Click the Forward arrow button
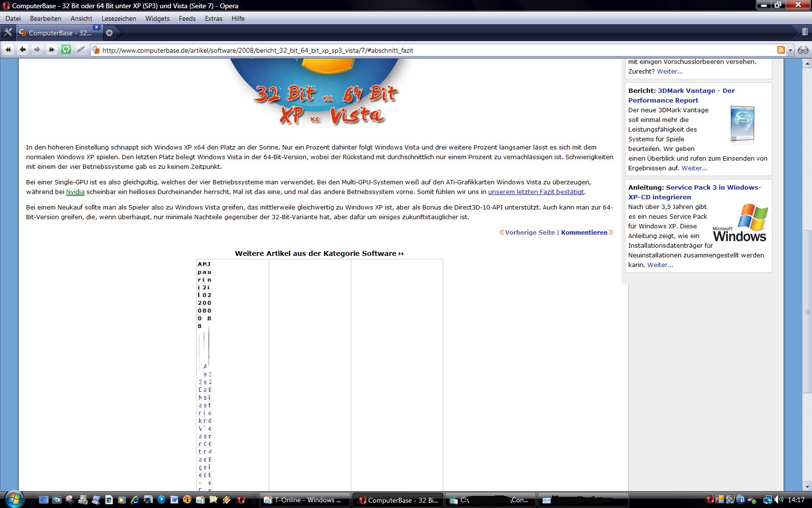The height and width of the screenshot is (508, 812). 37,50
